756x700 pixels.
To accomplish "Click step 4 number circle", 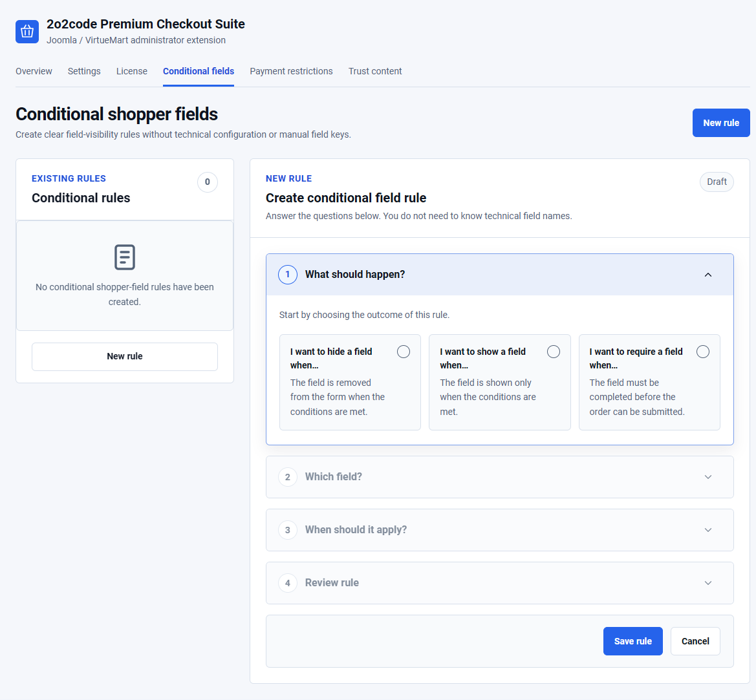I will (x=287, y=583).
